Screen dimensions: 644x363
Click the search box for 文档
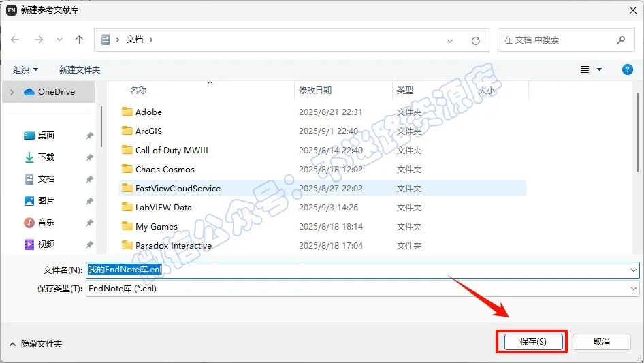pyautogui.click(x=566, y=40)
